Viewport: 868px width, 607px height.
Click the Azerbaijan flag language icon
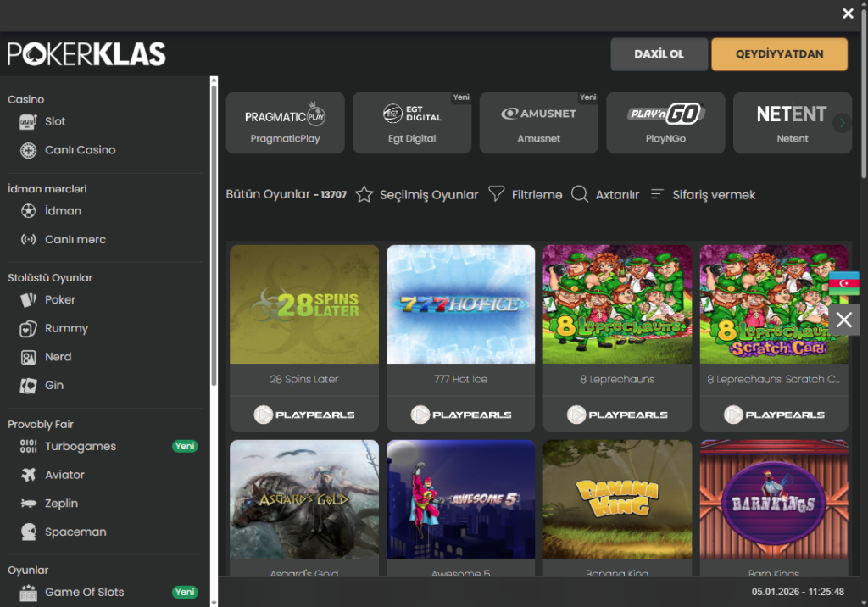click(x=844, y=283)
